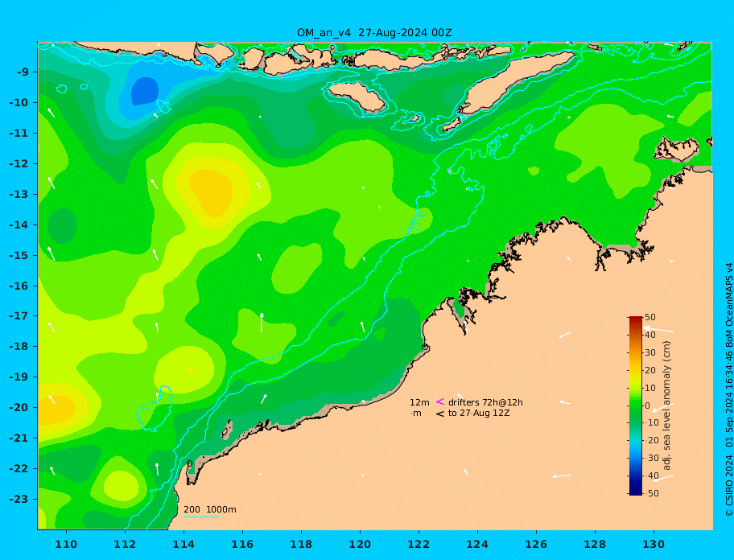Click latitude axis label -22
Viewport: 734px width, 560px height.
[19, 469]
